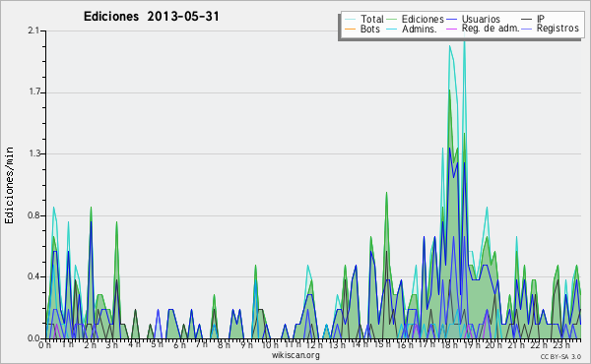The width and height of the screenshot is (591, 364).
Task: Click the '8 h' x-axis tick label
Action: coord(224,344)
